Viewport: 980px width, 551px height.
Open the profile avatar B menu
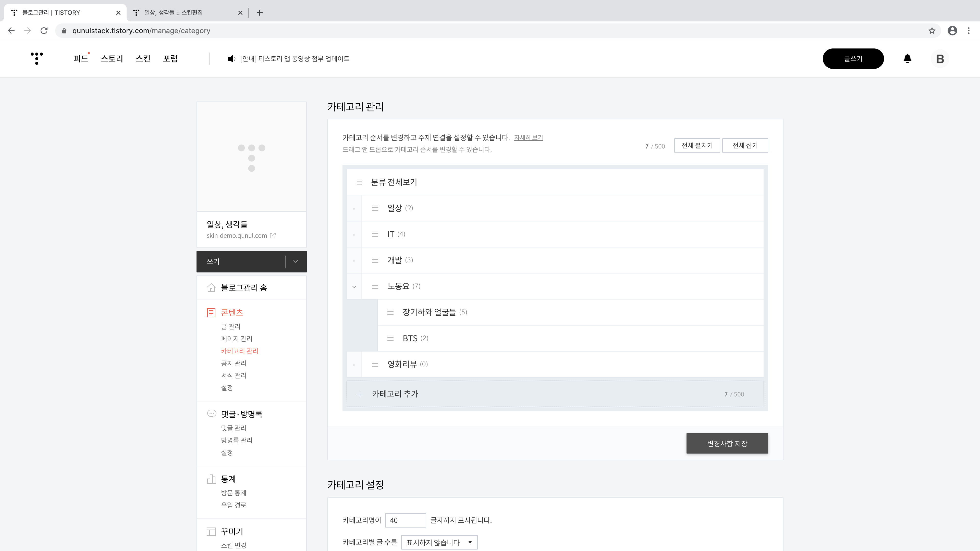pyautogui.click(x=940, y=59)
